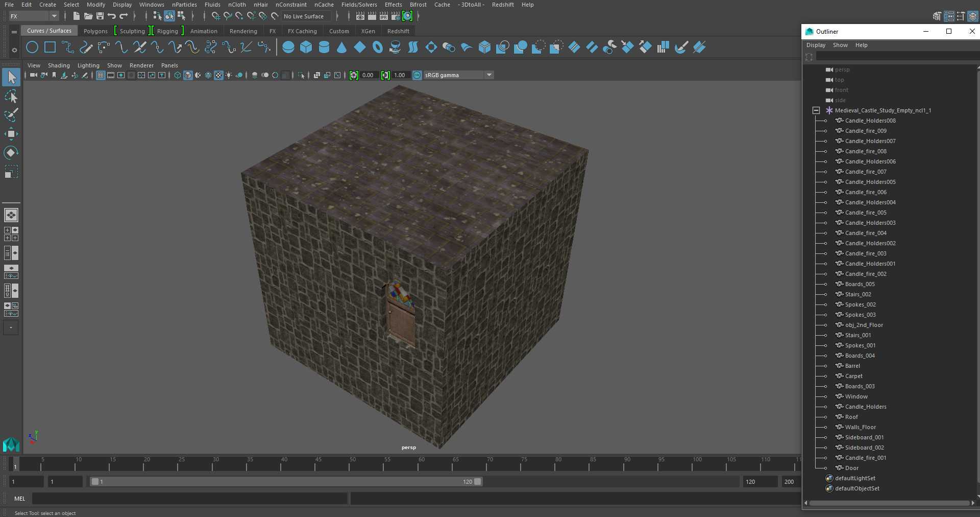Toggle wireframe display mode

(x=178, y=75)
